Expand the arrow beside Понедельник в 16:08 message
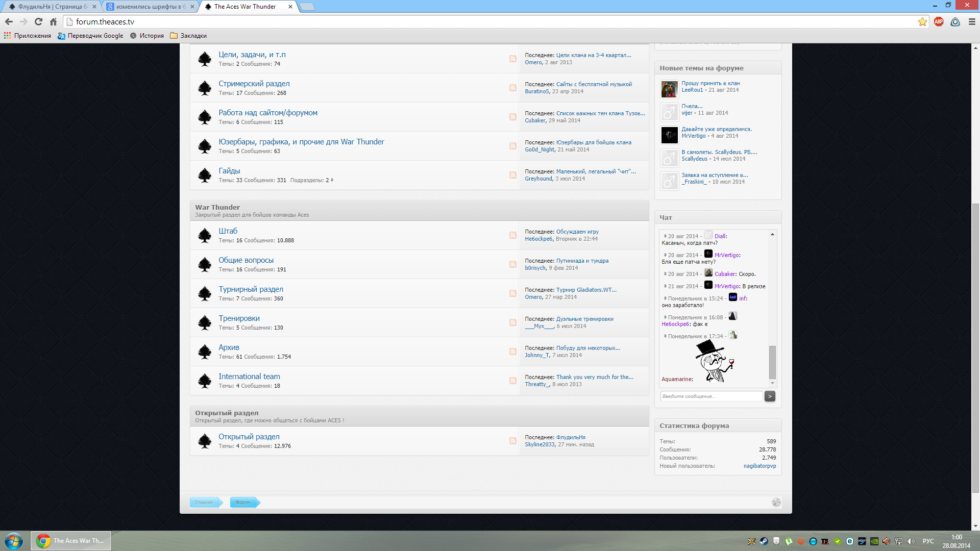This screenshot has height=551, width=980. (665, 317)
